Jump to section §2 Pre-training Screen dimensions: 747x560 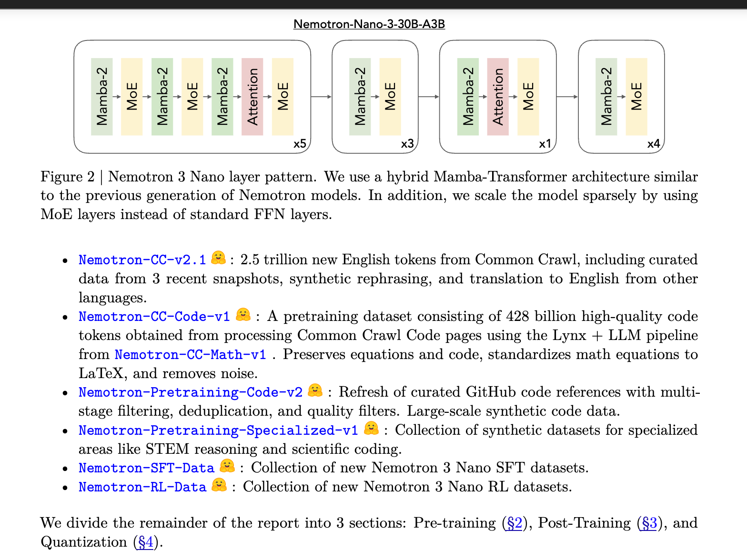pyautogui.click(x=514, y=523)
